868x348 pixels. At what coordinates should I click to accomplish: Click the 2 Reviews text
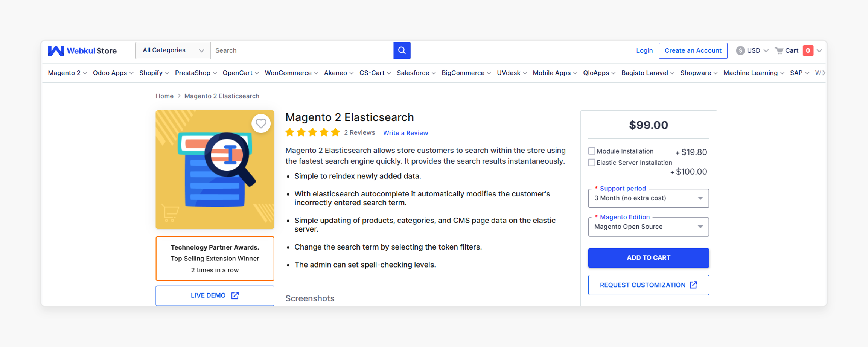pyautogui.click(x=359, y=133)
